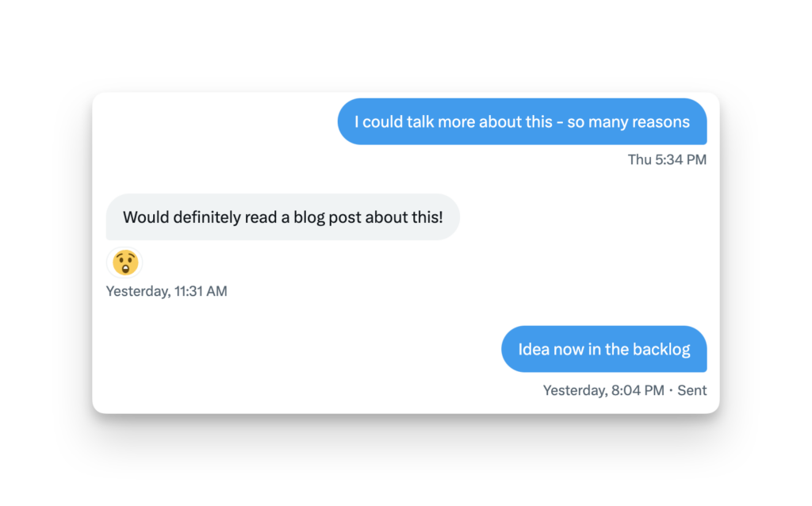Click the 'Yesterday, 8:04 PM' timestamp
This screenshot has width=812, height=506.
[603, 390]
